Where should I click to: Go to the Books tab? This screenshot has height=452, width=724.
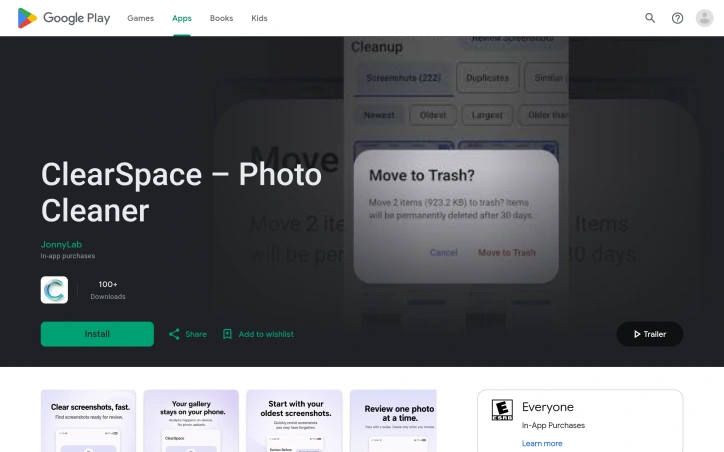[x=221, y=18]
